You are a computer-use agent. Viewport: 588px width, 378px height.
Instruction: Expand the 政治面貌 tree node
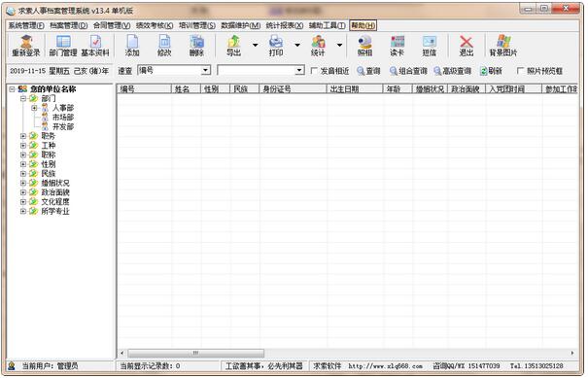coord(23,192)
